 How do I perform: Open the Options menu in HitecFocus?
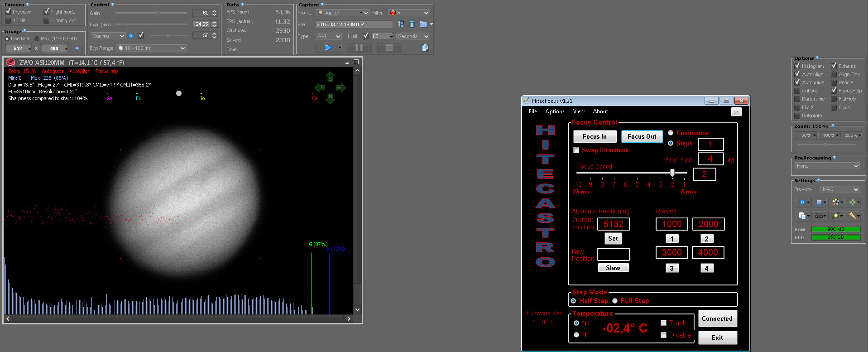(x=555, y=111)
